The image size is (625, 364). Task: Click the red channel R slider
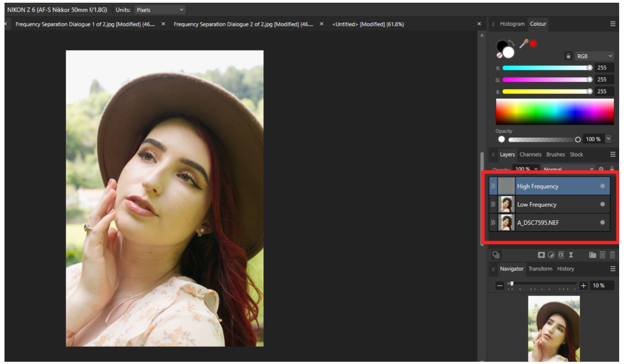coord(546,68)
